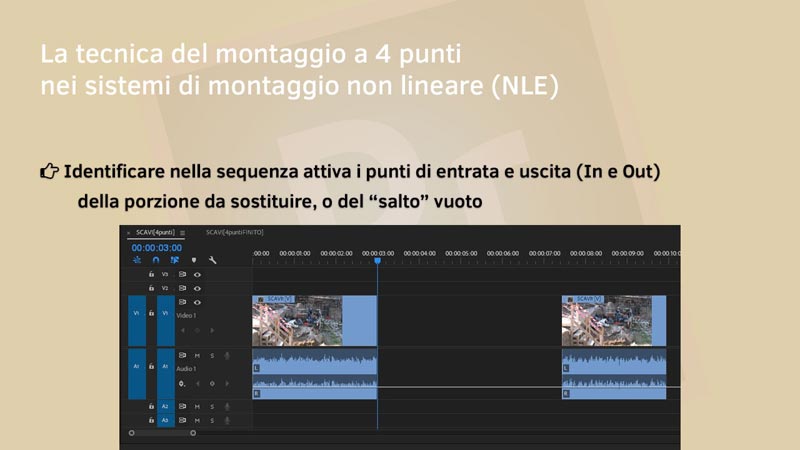Toggle A3 track targeting button

(165, 420)
